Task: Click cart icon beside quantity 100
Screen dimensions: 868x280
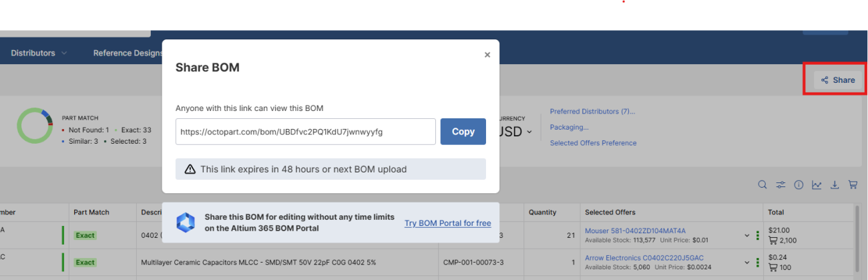Action: [773, 267]
